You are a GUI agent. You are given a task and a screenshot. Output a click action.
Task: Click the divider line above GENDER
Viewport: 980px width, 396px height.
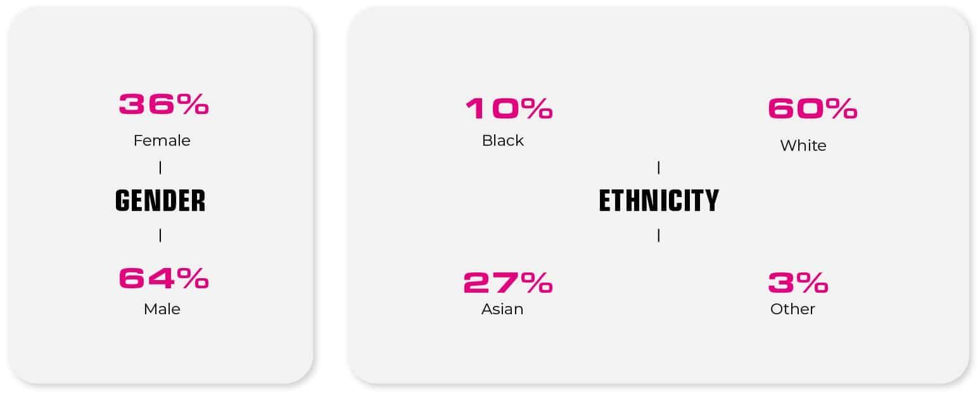click(160, 168)
